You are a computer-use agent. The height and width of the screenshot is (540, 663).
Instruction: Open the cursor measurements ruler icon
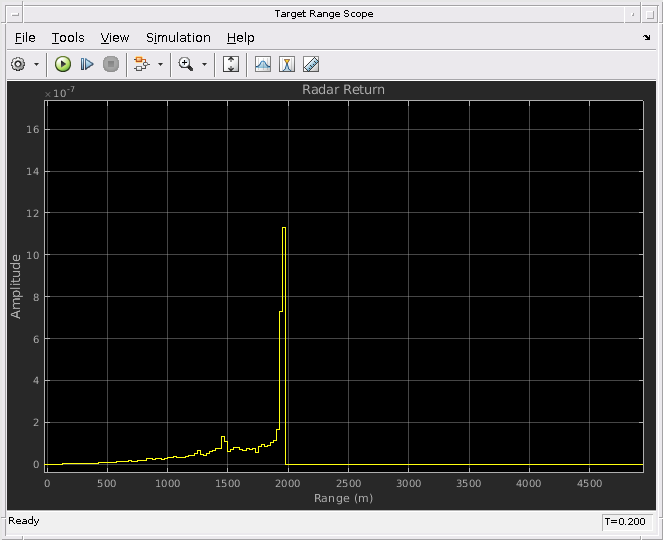pos(311,64)
